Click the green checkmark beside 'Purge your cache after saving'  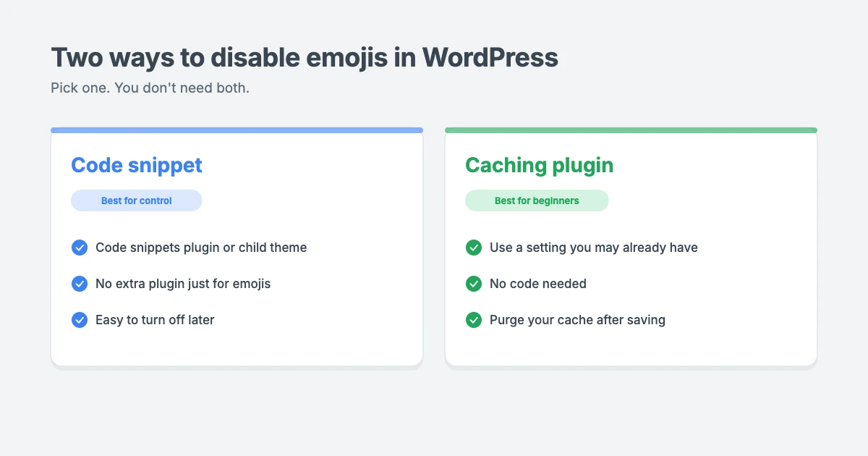474,320
